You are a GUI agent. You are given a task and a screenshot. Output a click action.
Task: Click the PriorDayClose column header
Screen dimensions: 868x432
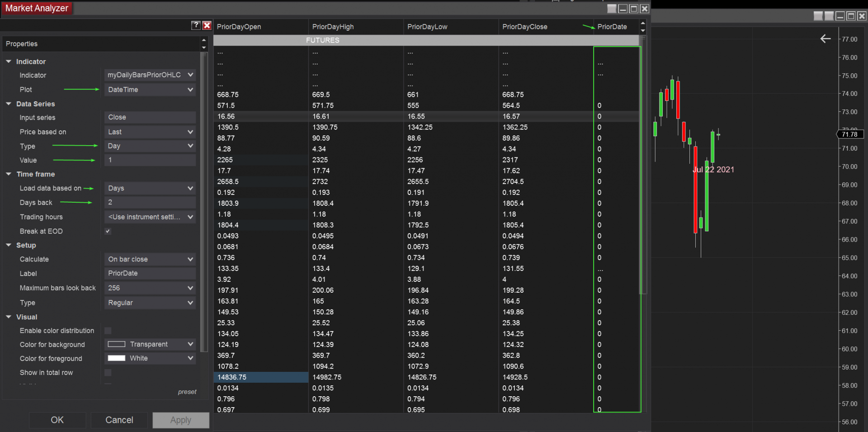tap(546, 27)
